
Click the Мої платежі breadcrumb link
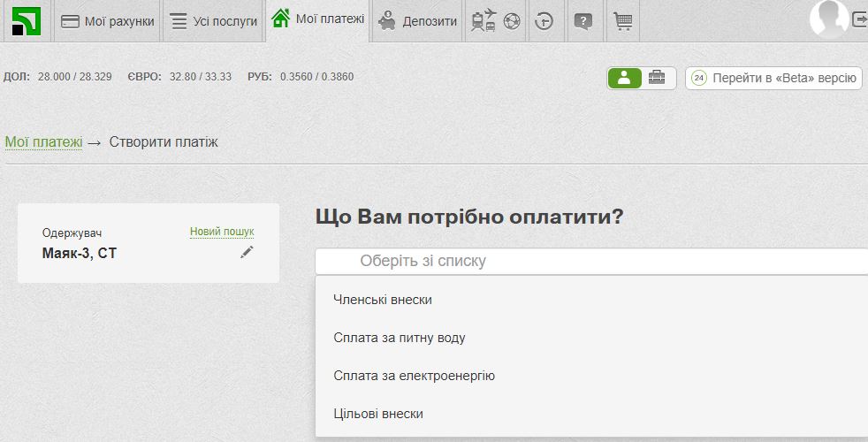[43, 142]
